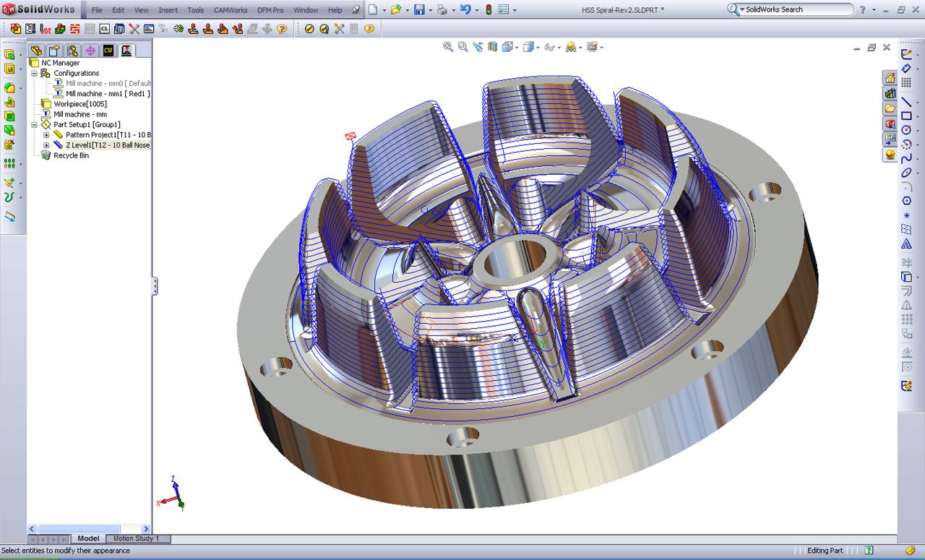
Task: Toggle the sketch grid display icon
Action: (906, 83)
